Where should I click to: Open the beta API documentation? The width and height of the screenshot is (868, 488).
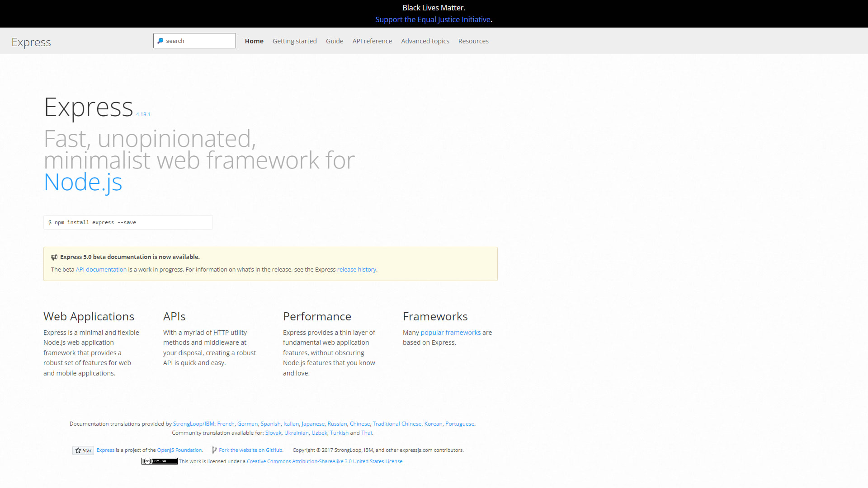101,269
